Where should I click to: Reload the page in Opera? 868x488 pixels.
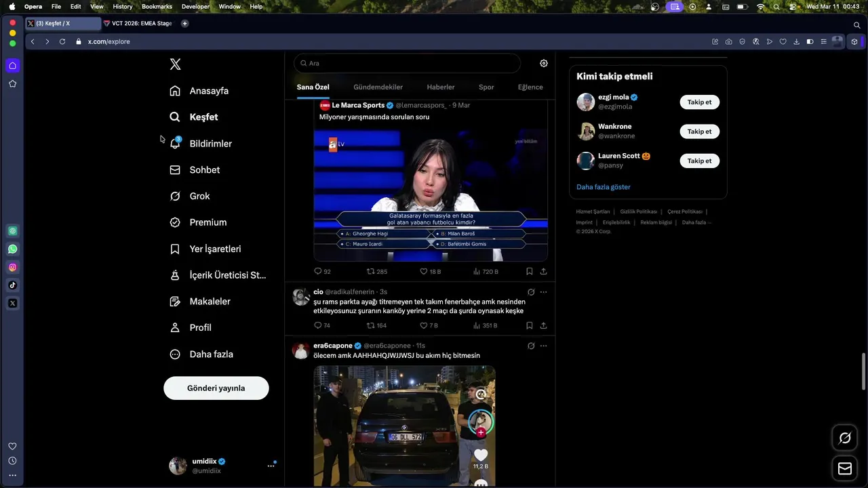click(62, 41)
